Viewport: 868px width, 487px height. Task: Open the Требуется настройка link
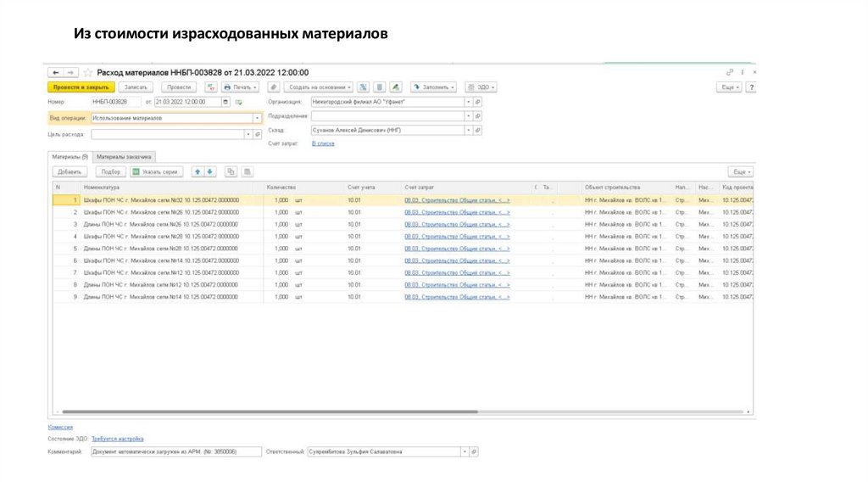click(118, 439)
